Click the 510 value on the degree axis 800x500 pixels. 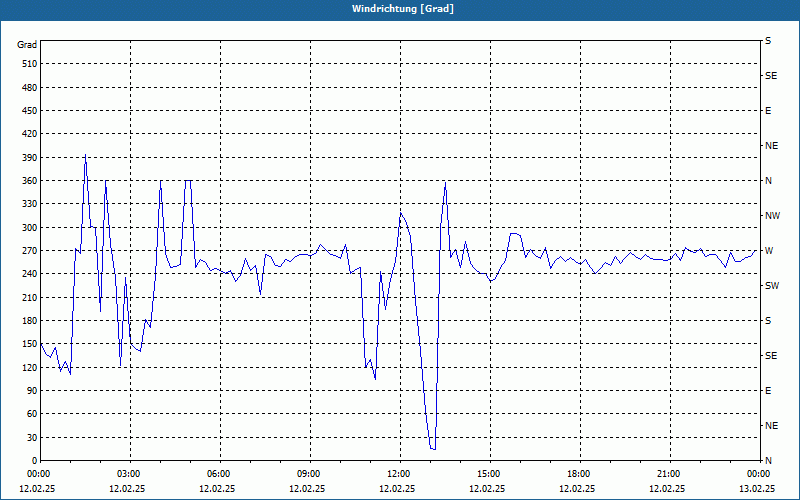(30, 64)
